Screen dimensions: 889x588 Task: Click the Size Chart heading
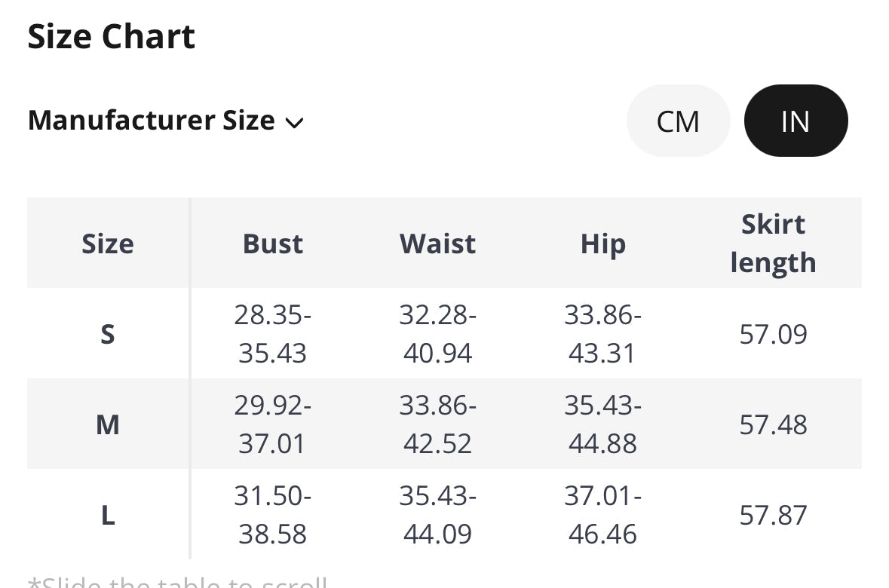pyautogui.click(x=112, y=37)
